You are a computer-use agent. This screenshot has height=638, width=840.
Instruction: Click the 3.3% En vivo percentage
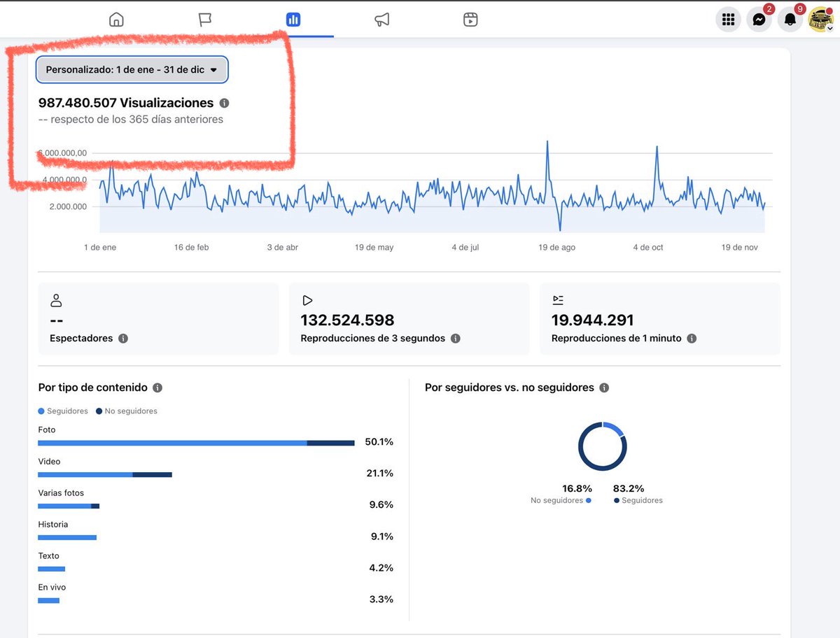(x=381, y=600)
